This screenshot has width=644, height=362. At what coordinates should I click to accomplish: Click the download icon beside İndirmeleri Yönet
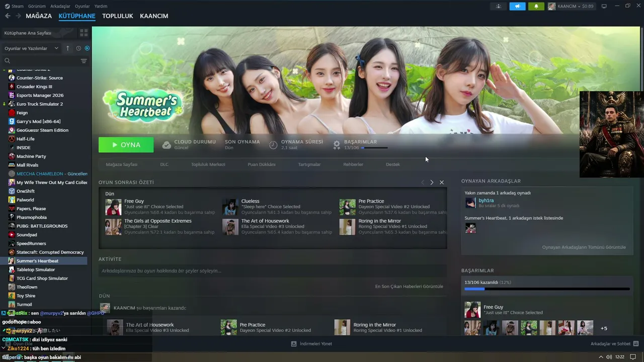click(x=294, y=344)
